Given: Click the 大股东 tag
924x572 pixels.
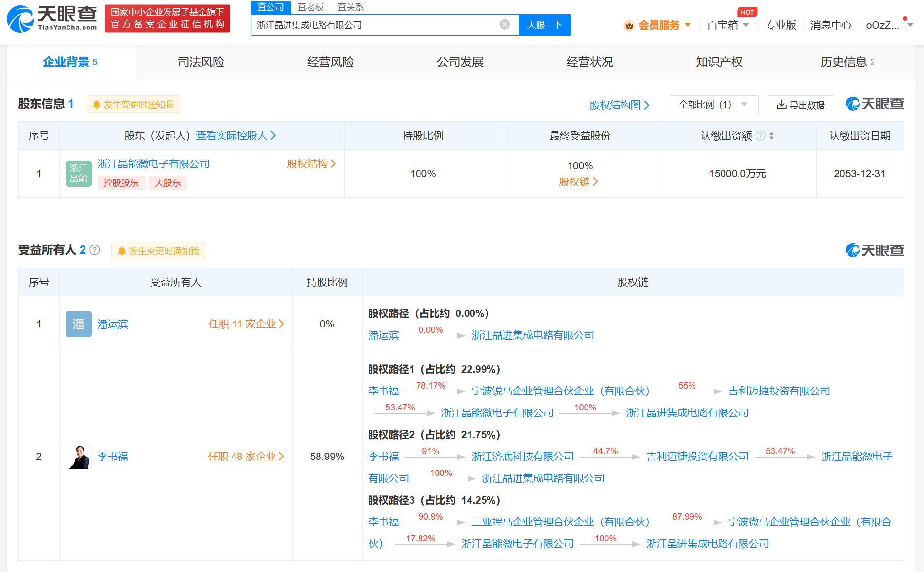Looking at the screenshot, I should pyautogui.click(x=168, y=183).
